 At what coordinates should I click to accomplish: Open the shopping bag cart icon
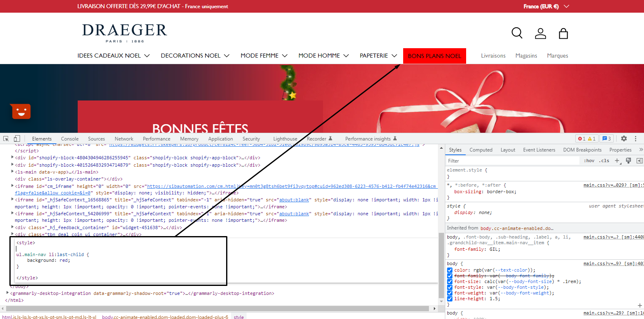click(x=563, y=33)
